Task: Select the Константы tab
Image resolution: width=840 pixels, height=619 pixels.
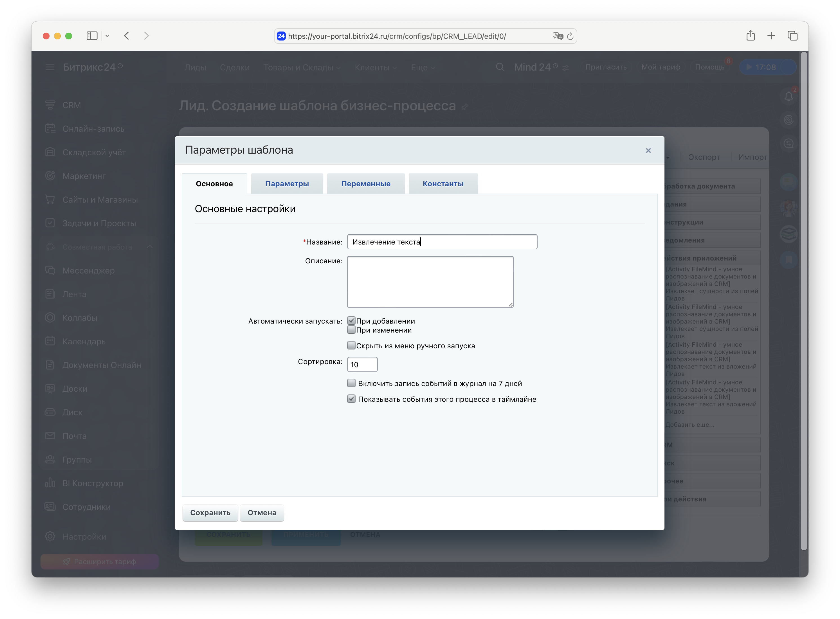Action: (x=443, y=184)
